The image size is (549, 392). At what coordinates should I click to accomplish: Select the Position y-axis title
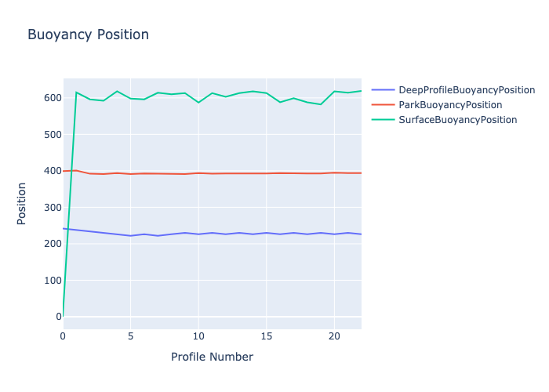click(x=22, y=203)
